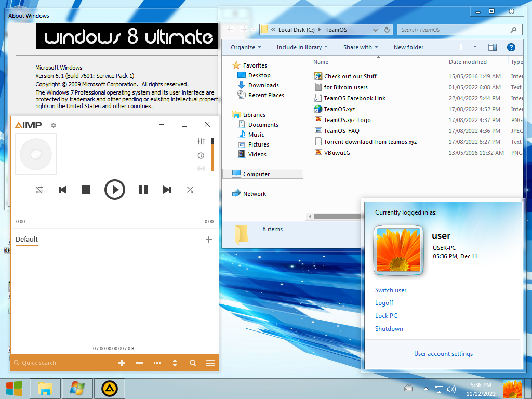The width and height of the screenshot is (532, 399).
Task: Select the for Bitcoin users file
Action: 345,87
